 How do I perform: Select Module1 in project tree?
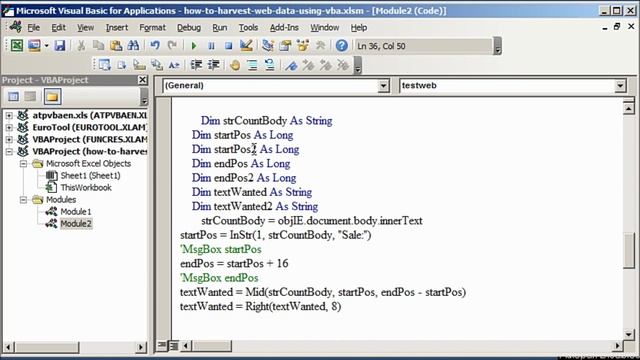[76, 211]
